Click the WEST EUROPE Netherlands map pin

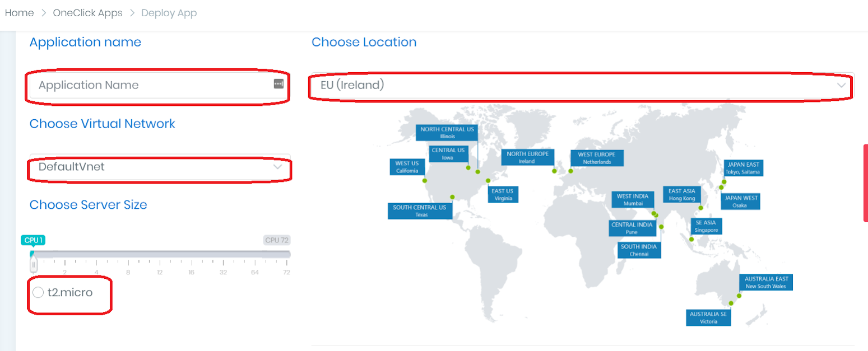pyautogui.click(x=596, y=158)
